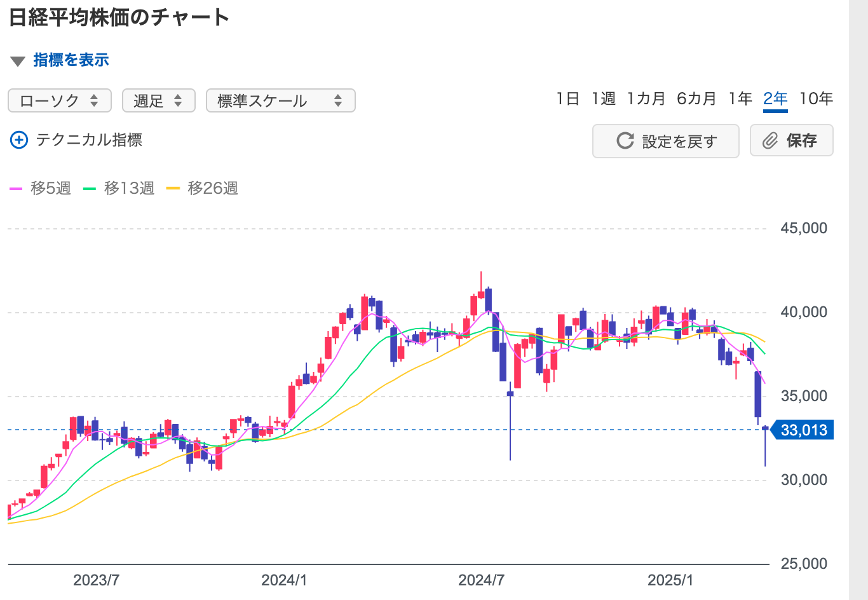
Task: Click the 40,000 axis label
Action: point(804,312)
